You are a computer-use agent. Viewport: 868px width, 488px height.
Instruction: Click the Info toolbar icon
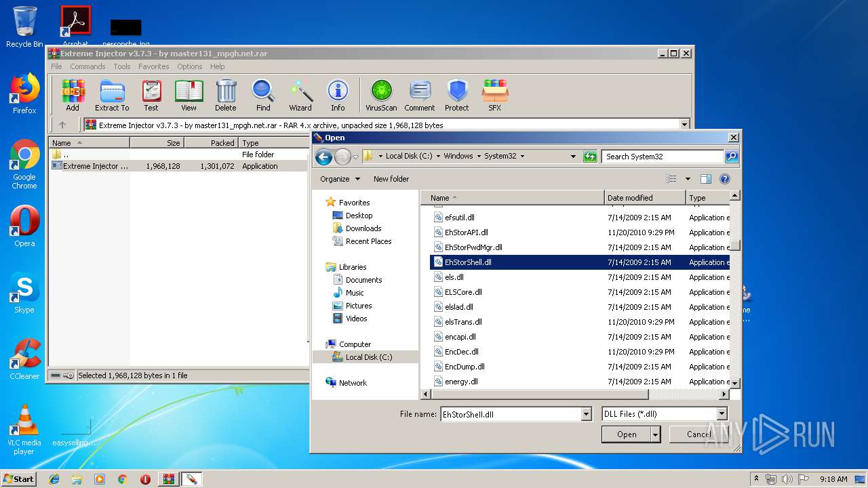click(x=338, y=95)
